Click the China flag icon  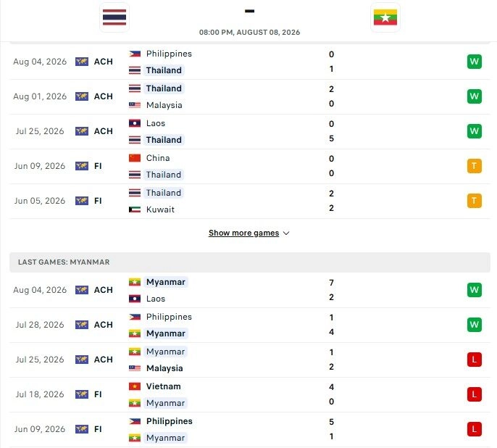pyautogui.click(x=135, y=158)
